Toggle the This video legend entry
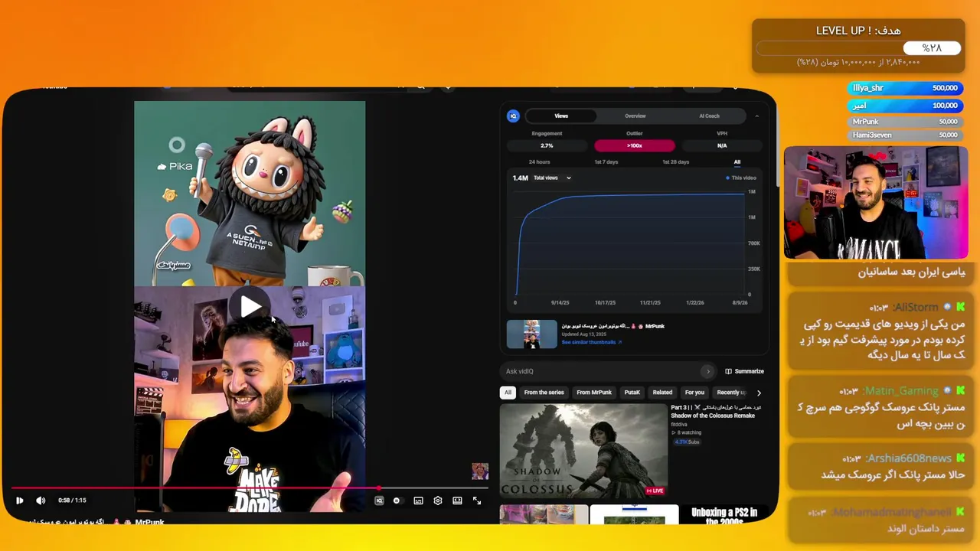 coord(741,178)
